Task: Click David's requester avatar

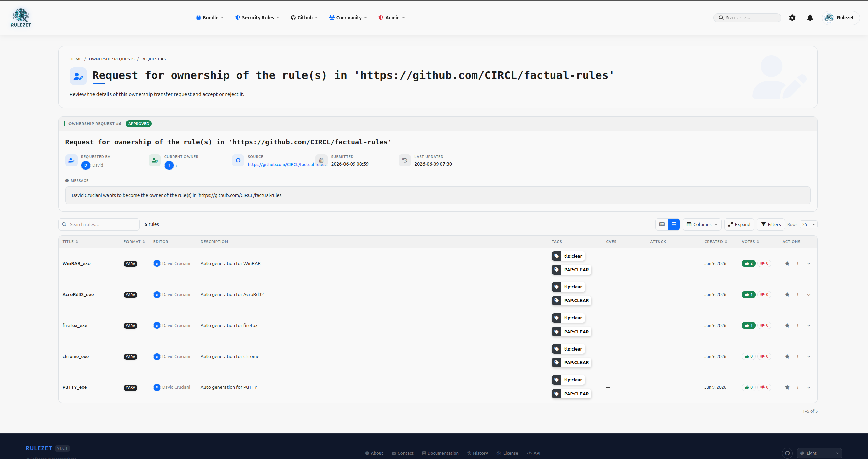Action: coord(86,165)
